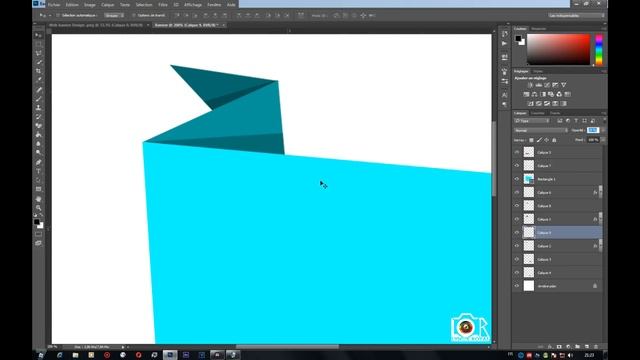Select the Eraser tool
The width and height of the screenshot is (640, 360).
pyautogui.click(x=38, y=125)
